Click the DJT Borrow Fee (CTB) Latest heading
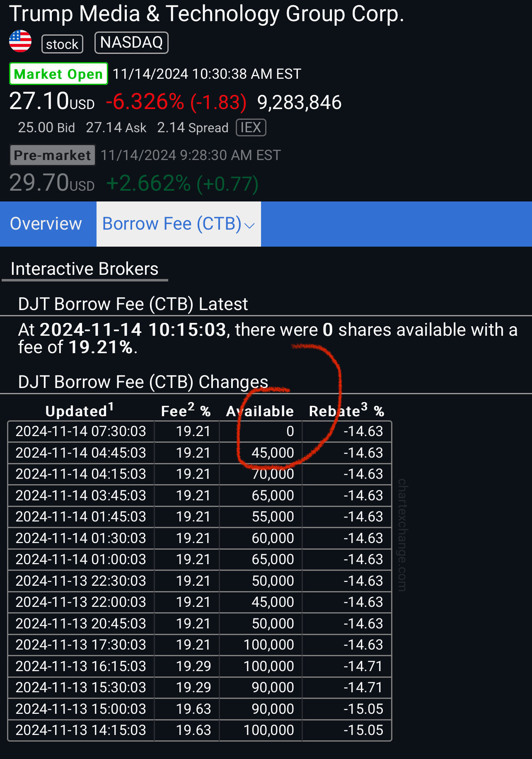This screenshot has height=759, width=532. 133,304
